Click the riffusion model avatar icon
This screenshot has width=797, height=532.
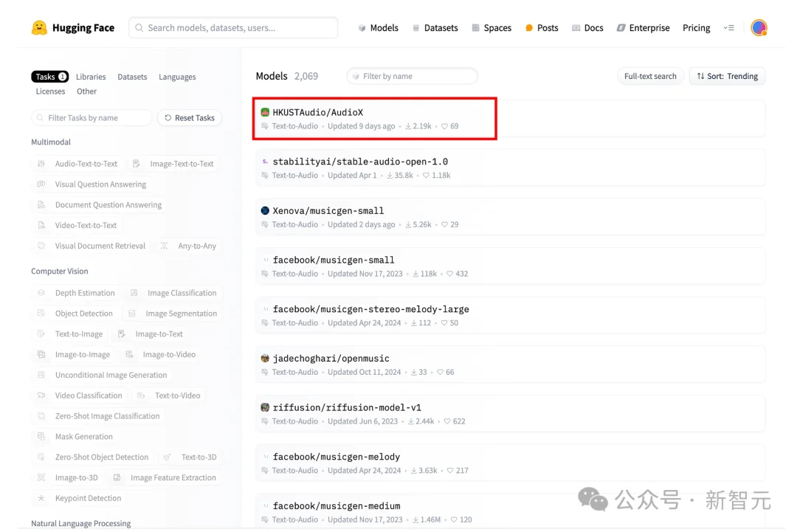coord(265,407)
